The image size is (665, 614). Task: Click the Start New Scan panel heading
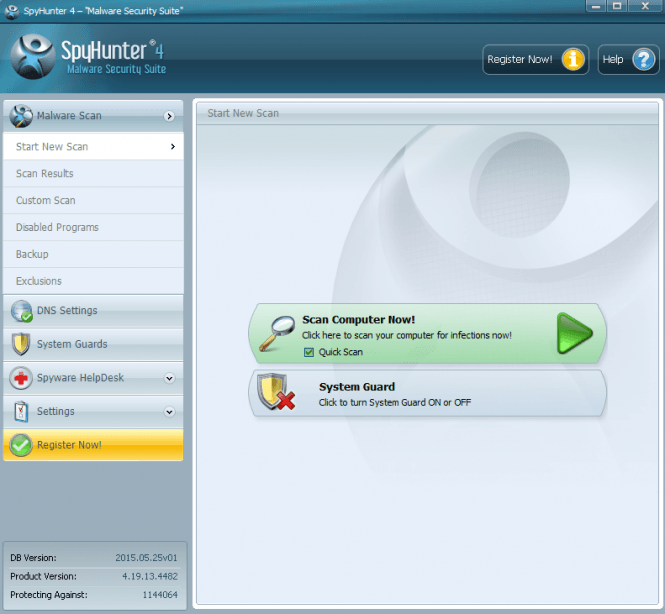pyautogui.click(x=243, y=113)
